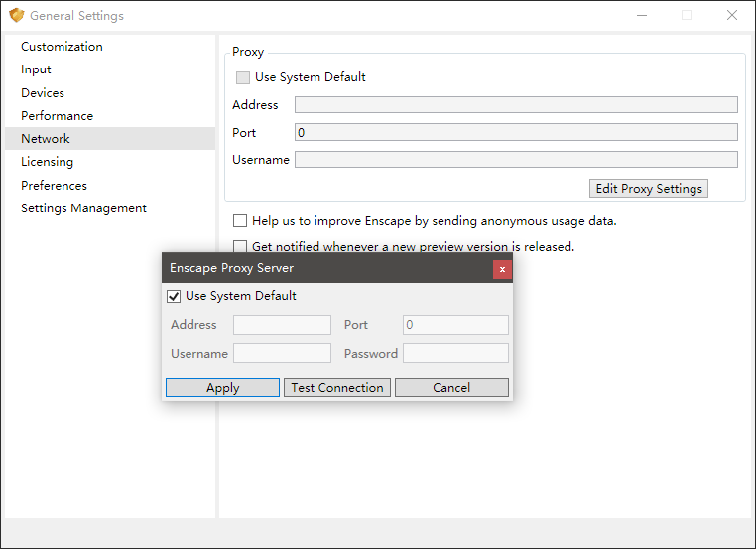Close the Enscape Proxy Server dialog
756x549 pixels.
pyautogui.click(x=502, y=269)
